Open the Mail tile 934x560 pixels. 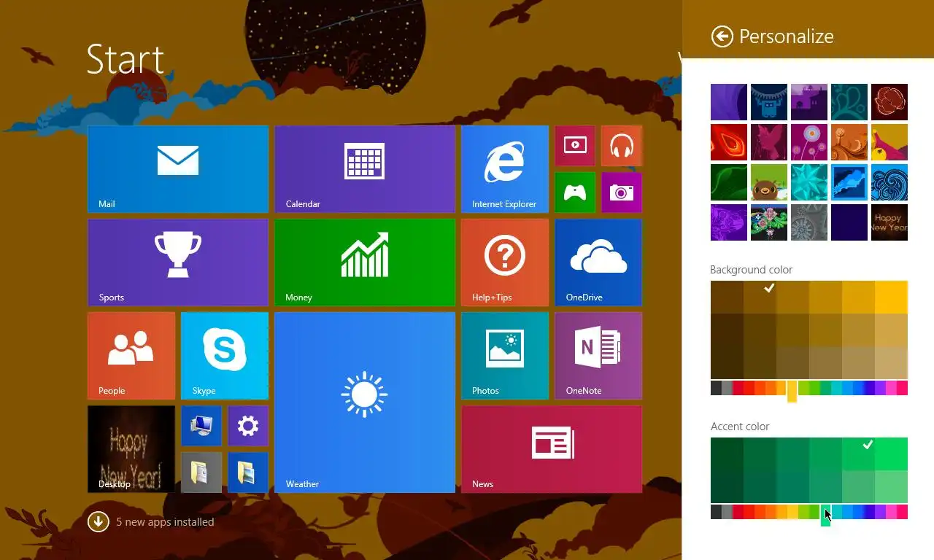(x=178, y=169)
